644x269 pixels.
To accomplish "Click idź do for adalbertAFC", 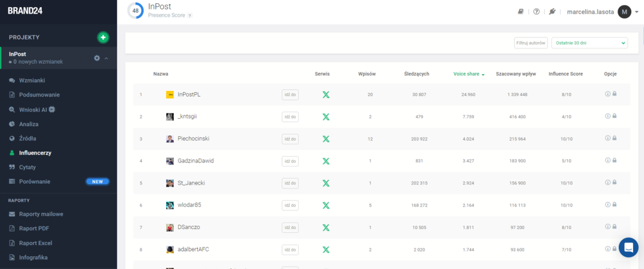I will [290, 250].
